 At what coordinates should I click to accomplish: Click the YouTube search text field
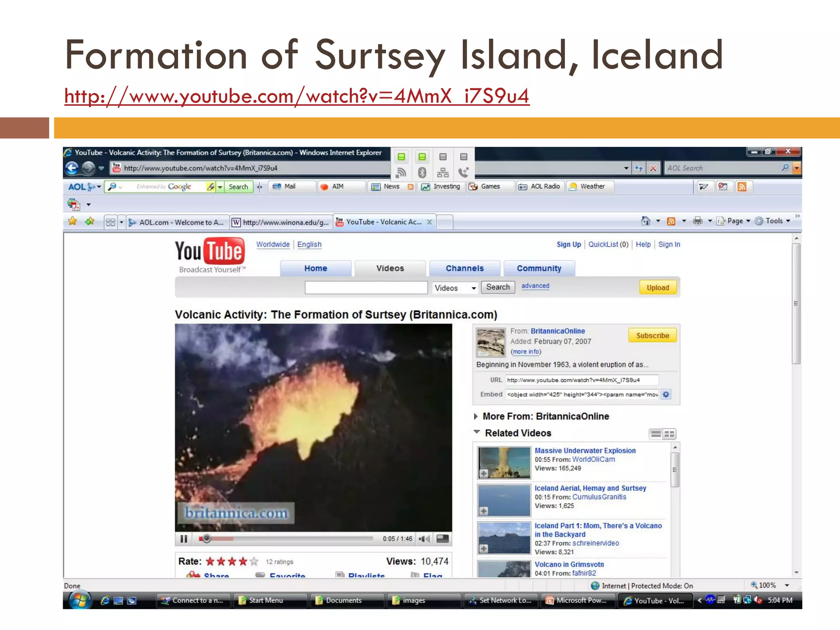366,288
